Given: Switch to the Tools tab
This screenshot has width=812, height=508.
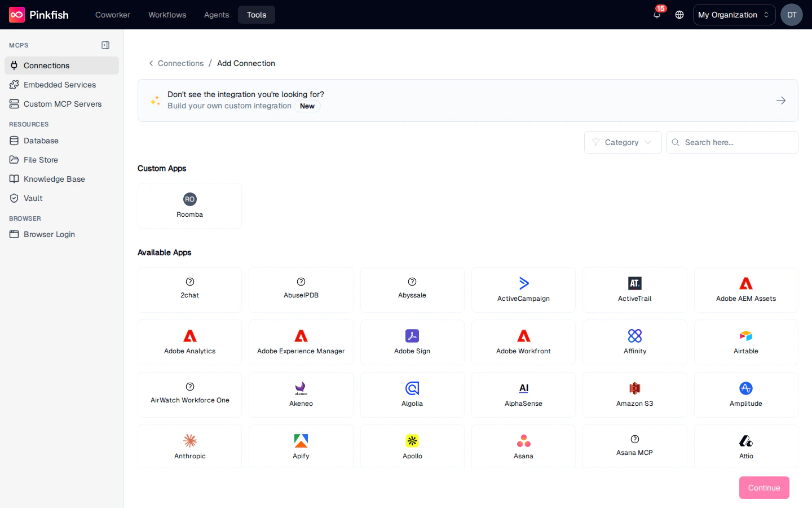Looking at the screenshot, I should pyautogui.click(x=256, y=15).
